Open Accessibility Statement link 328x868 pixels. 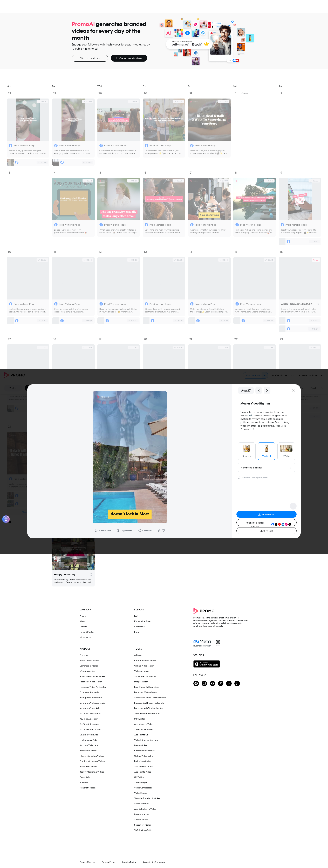click(154, 862)
